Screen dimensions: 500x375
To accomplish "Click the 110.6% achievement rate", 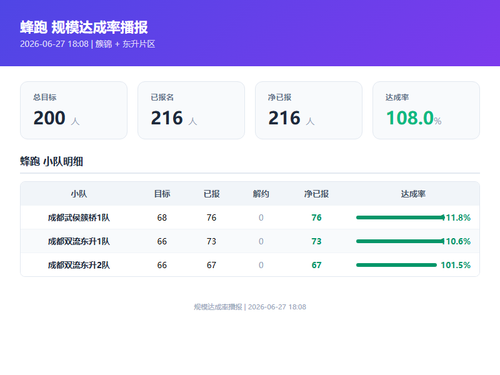I will pos(456,241).
